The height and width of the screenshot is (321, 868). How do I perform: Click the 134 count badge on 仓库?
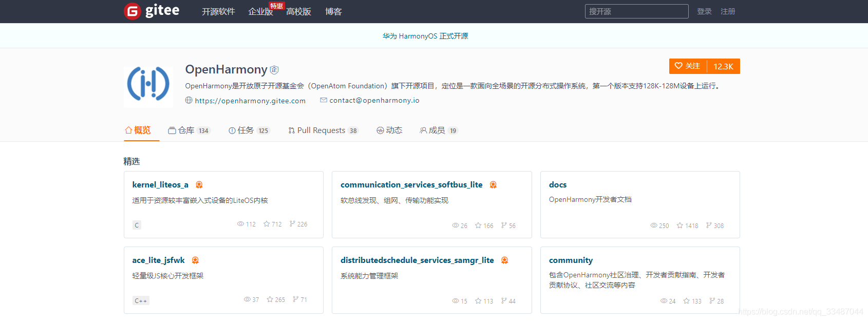(203, 130)
